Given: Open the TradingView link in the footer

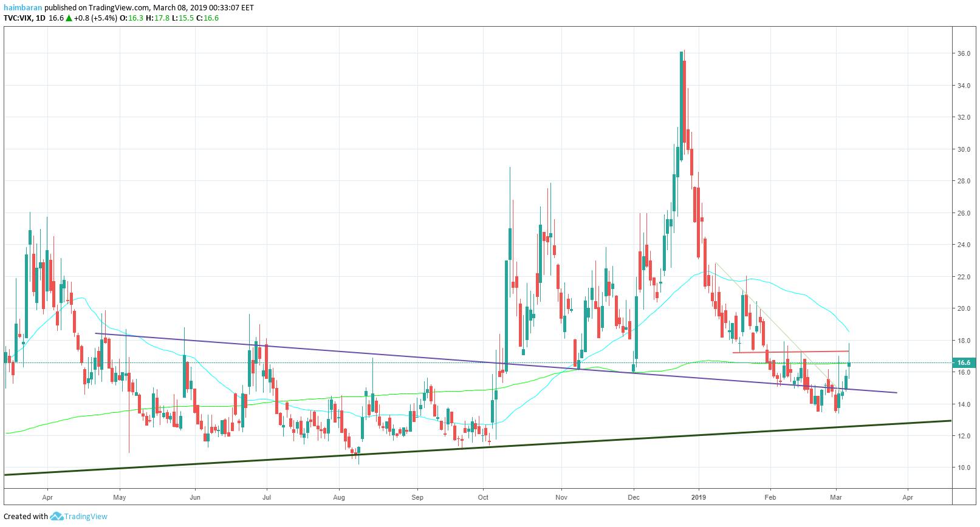Looking at the screenshot, I should tap(86, 517).
